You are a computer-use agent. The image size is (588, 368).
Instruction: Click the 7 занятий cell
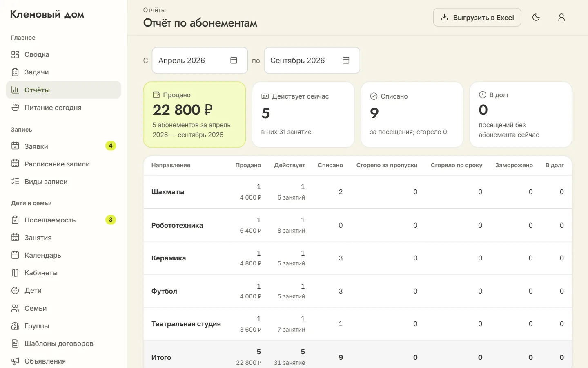[x=291, y=330]
